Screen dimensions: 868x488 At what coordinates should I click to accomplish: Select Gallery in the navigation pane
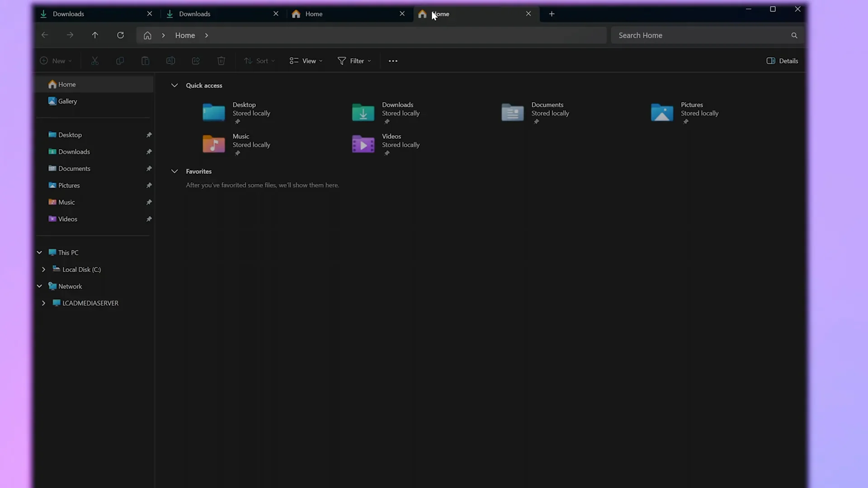pos(94,101)
